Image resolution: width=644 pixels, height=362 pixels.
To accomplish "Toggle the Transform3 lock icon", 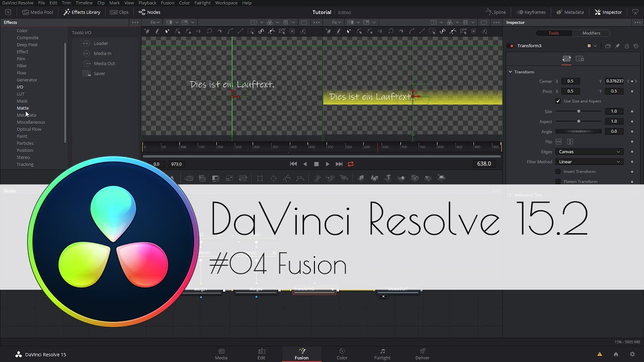I will [x=627, y=46].
